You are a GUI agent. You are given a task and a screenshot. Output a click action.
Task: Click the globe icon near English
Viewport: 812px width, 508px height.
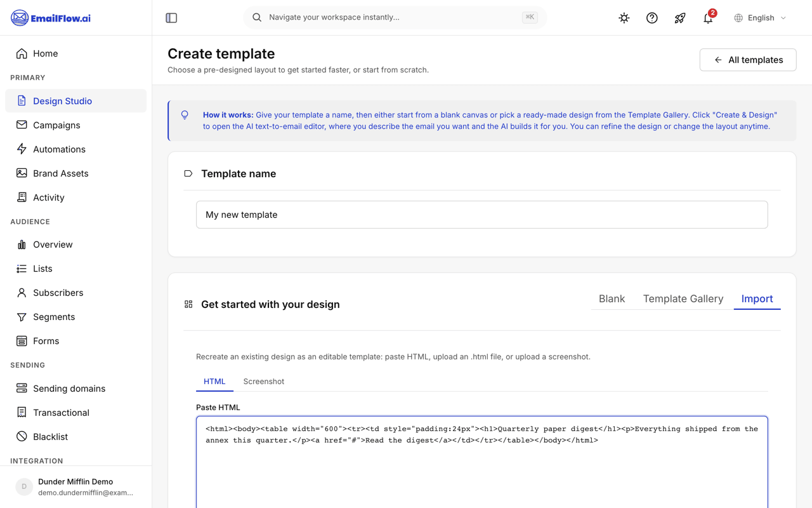[x=738, y=18]
